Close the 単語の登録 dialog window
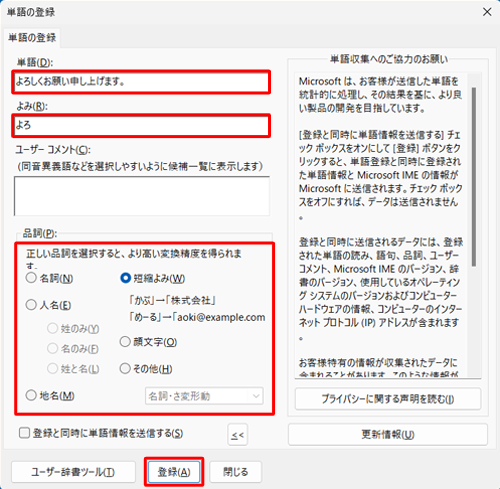This screenshot has width=500, height=489. (x=487, y=12)
